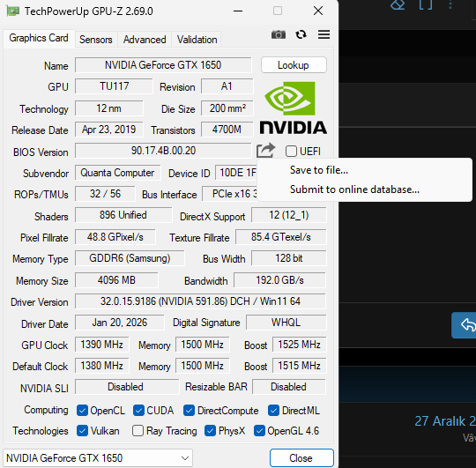Toggle the OpenCL checkbox
This screenshot has height=468, width=476.
click(82, 411)
